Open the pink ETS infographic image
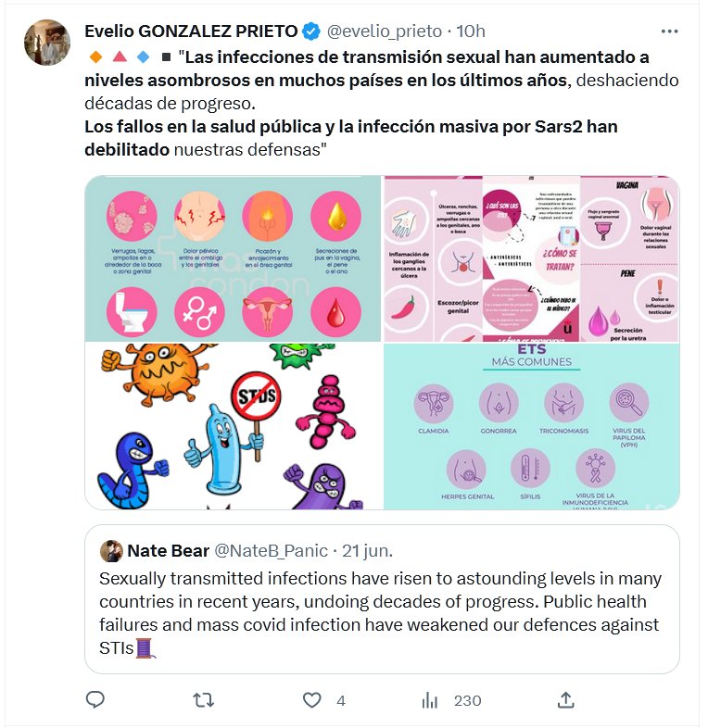The width and height of the screenshot is (708, 728). (531, 258)
